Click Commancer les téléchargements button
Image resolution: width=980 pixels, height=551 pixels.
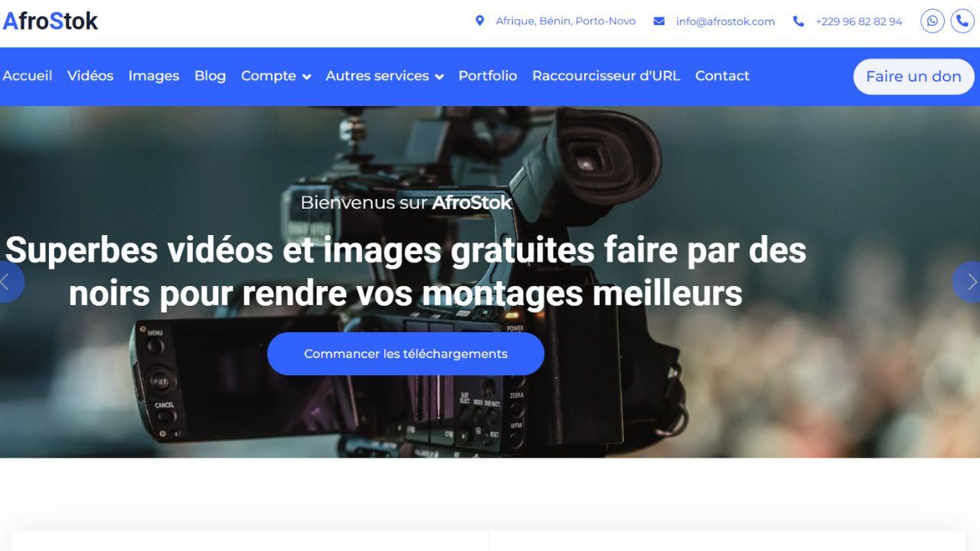coord(406,354)
